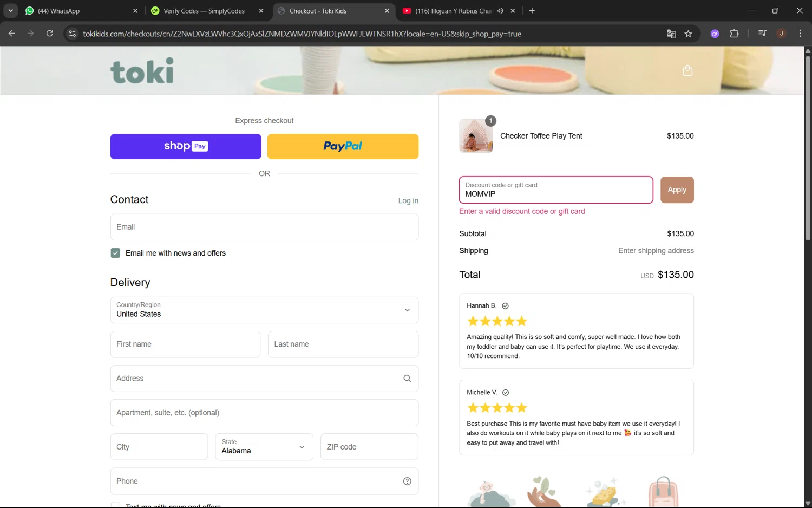
Task: Click the Email input field
Action: [264, 227]
